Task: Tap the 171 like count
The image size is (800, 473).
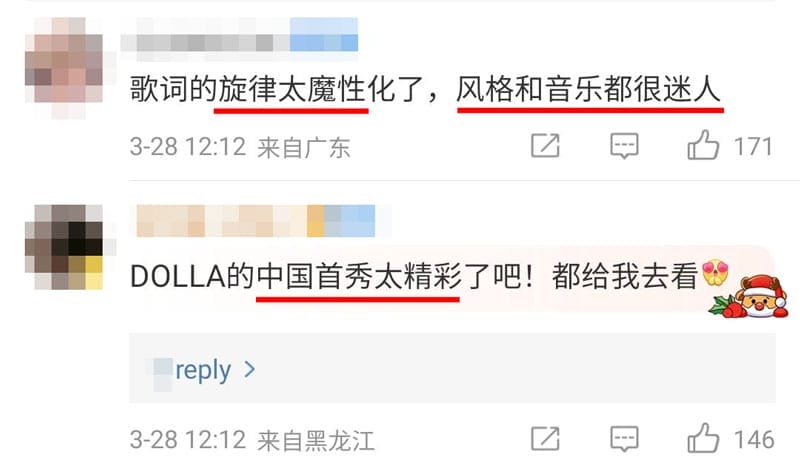Action: (753, 146)
